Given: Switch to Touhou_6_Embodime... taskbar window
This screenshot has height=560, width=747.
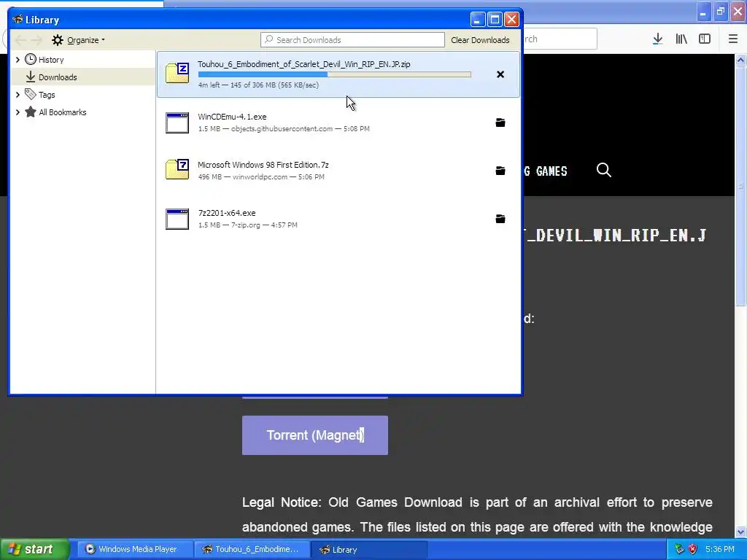Looking at the screenshot, I should (252, 550).
